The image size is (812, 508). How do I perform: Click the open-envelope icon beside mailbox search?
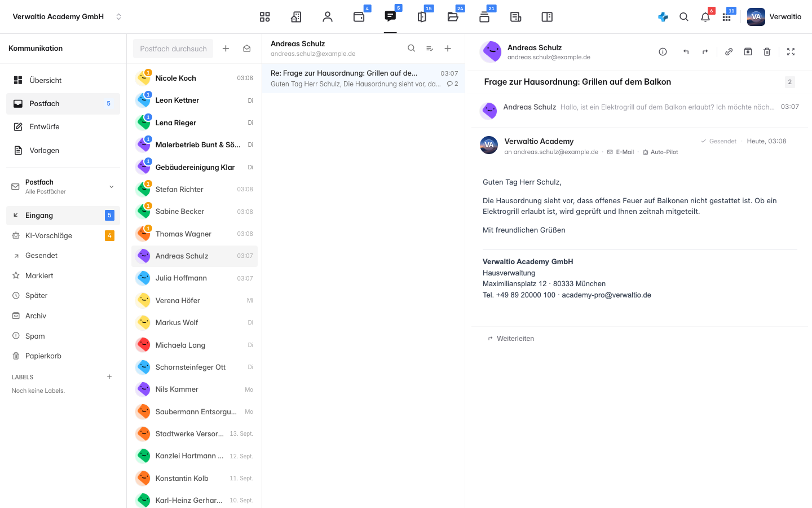pos(247,49)
